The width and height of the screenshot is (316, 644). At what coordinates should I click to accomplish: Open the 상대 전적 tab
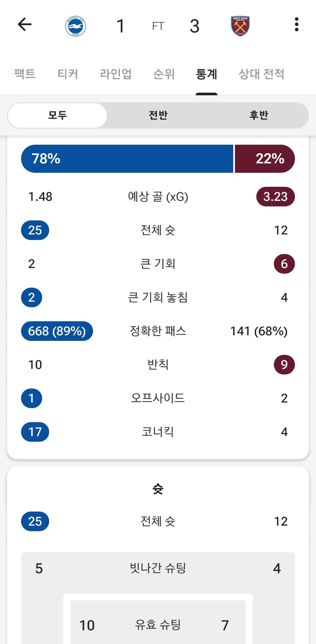click(261, 74)
